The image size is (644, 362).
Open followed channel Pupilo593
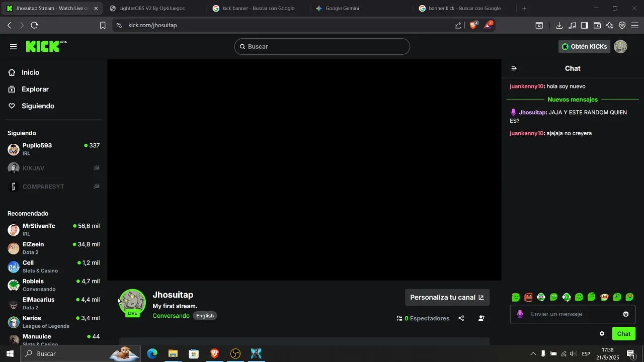(54, 149)
